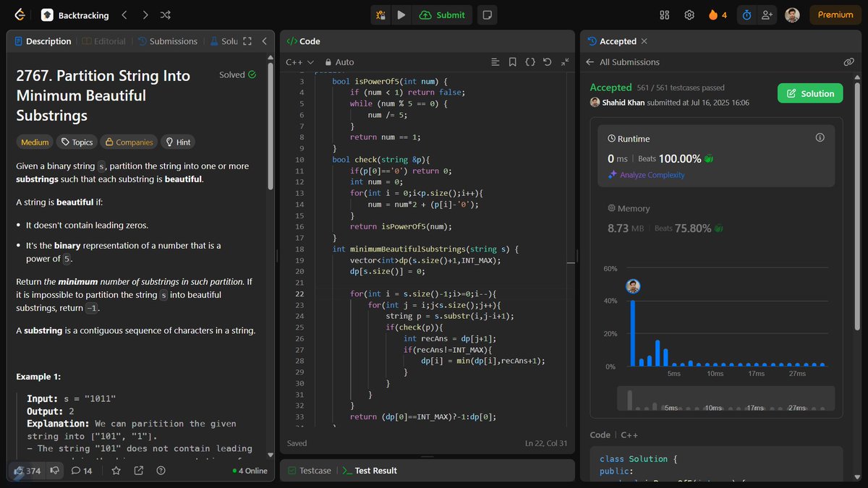Image resolution: width=868 pixels, height=488 pixels.
Task: Open the user profile avatar
Action: click(x=793, y=14)
